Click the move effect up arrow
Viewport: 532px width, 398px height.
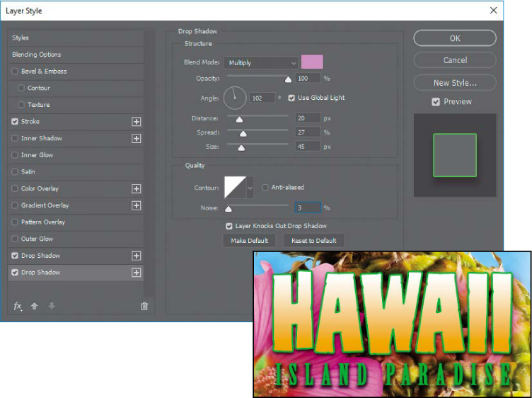(34, 306)
